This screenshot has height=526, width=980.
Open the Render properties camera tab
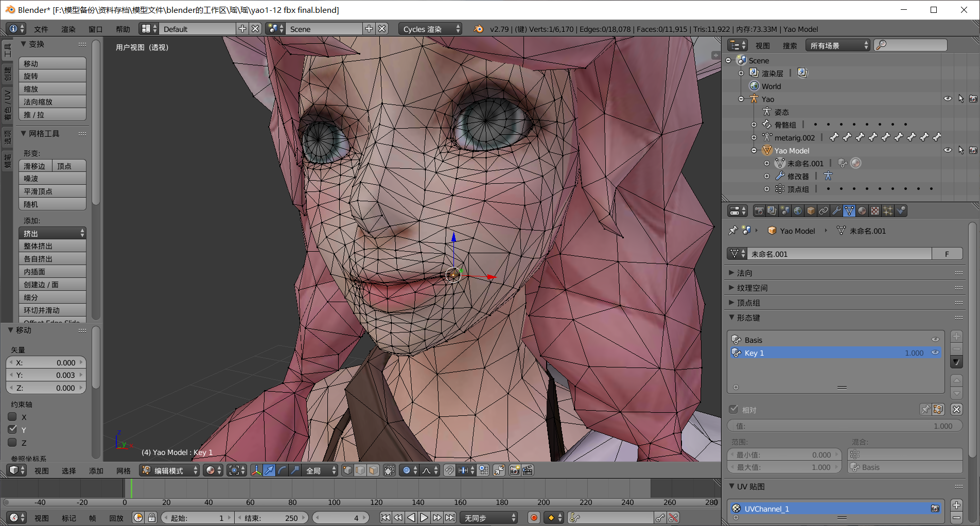tap(759, 211)
